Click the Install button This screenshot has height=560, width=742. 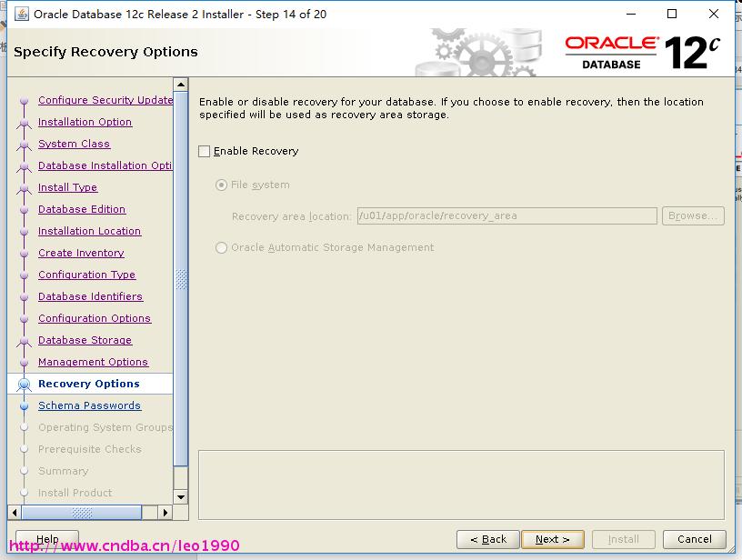pos(623,539)
